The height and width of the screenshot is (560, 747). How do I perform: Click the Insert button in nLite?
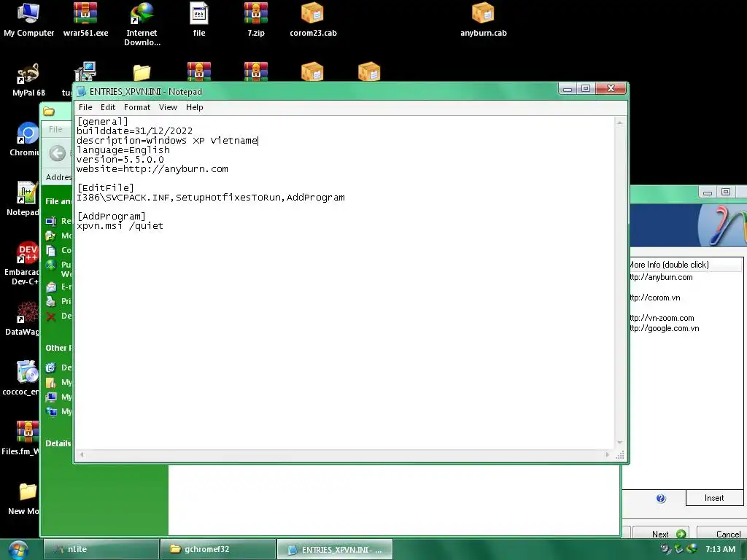[714, 497]
